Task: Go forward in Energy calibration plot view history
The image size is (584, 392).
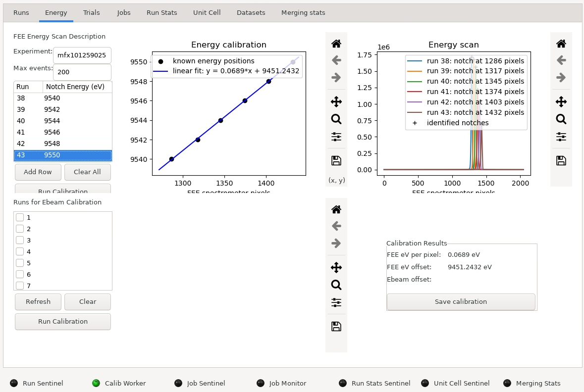Action: point(336,77)
